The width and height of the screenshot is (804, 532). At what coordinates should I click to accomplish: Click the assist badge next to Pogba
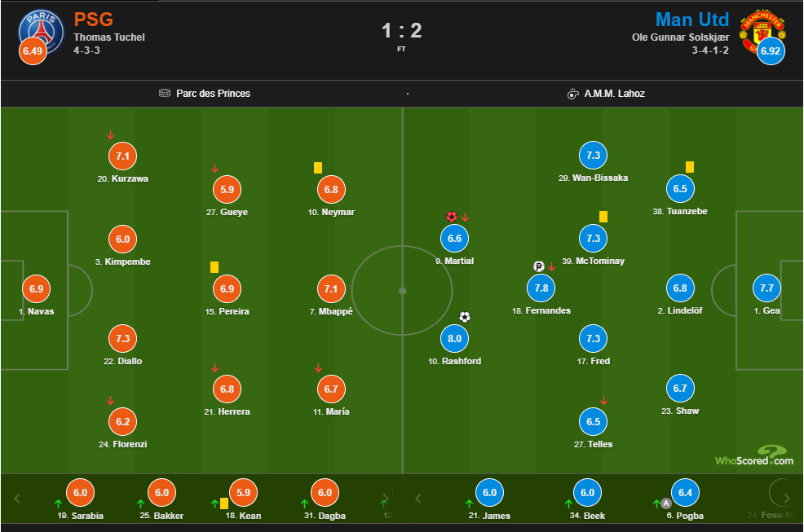click(x=666, y=503)
